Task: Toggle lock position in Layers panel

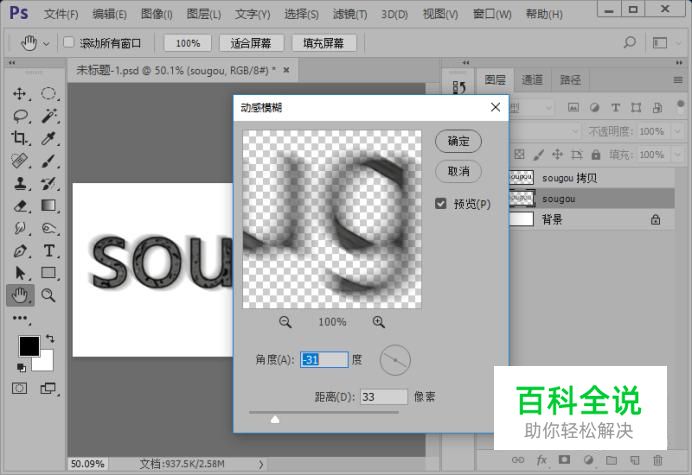Action: click(x=557, y=155)
